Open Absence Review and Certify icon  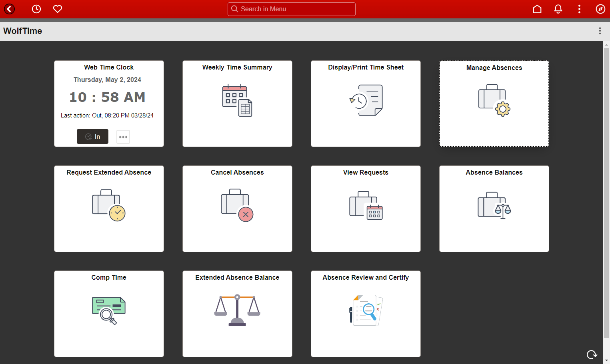tap(366, 310)
